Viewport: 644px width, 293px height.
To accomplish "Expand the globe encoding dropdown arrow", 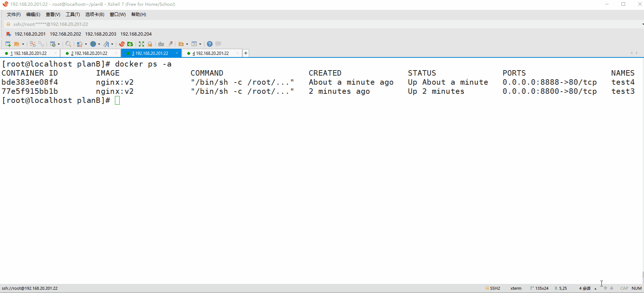I will click(99, 44).
